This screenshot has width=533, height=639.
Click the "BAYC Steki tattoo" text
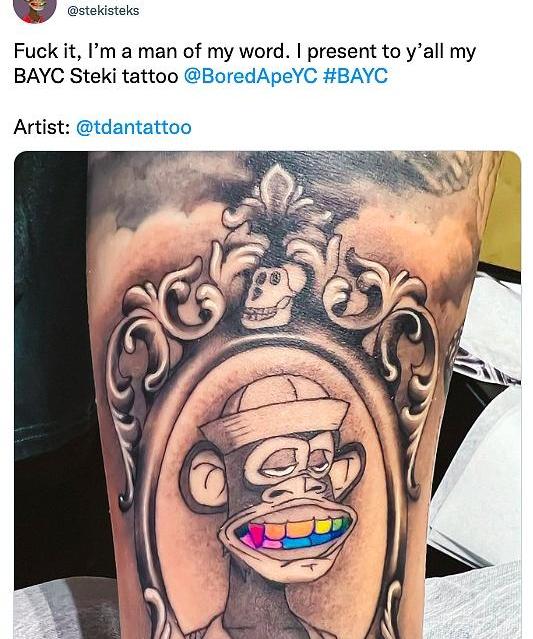pos(96,76)
